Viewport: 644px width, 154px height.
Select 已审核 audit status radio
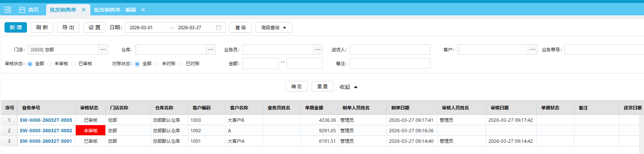pos(73,64)
